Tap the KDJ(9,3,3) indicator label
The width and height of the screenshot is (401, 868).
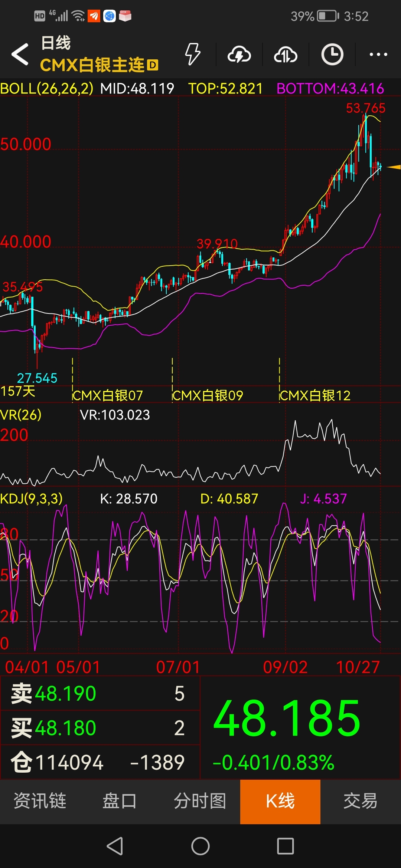31,499
